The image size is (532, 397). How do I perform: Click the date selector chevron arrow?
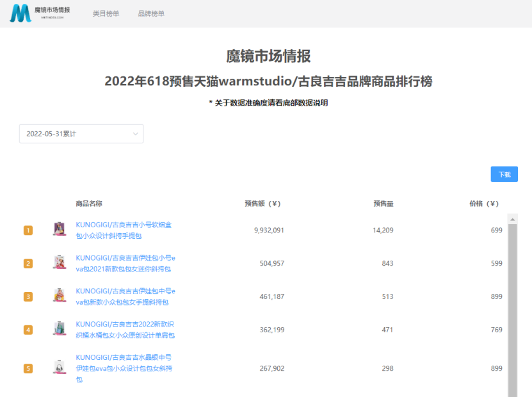coord(136,133)
